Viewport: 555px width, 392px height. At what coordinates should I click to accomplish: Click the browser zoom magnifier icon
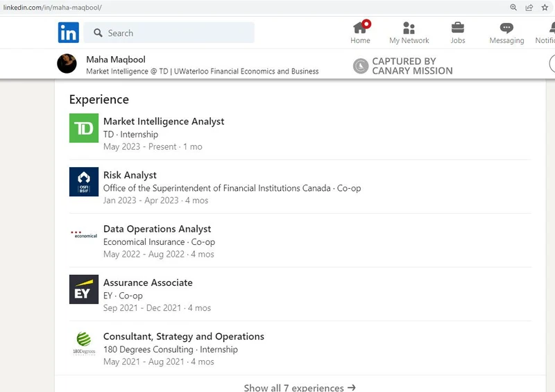point(513,7)
